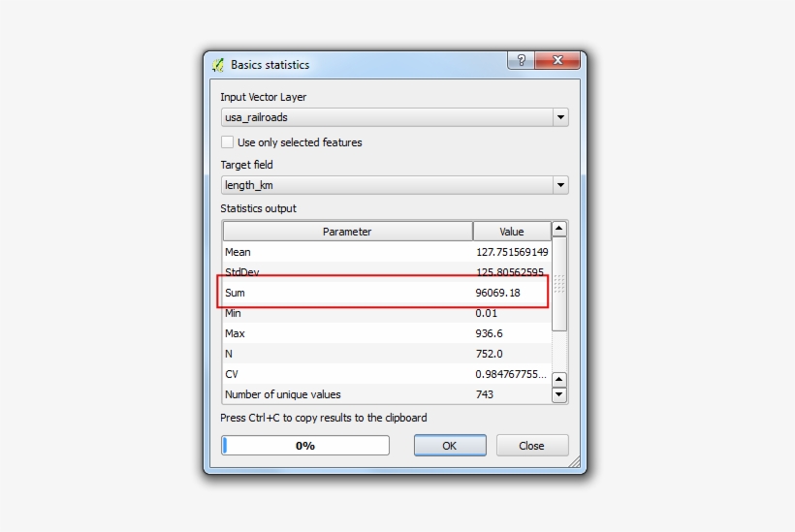
Task: Select the N row
Action: [386, 354]
